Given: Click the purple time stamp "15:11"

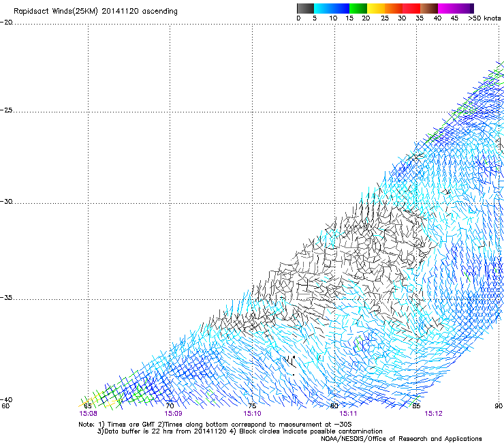Looking at the screenshot, I should click(348, 414).
